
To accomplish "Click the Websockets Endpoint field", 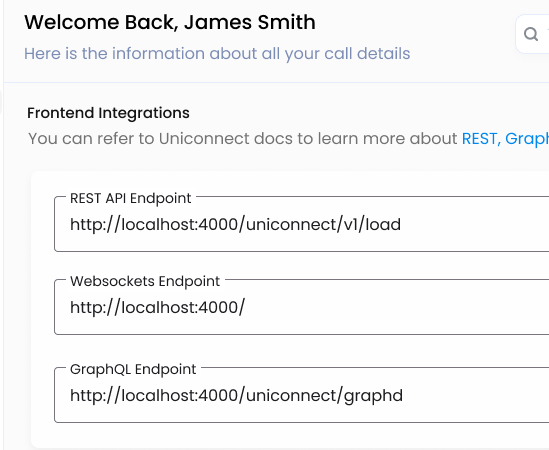I will pyautogui.click(x=302, y=307).
